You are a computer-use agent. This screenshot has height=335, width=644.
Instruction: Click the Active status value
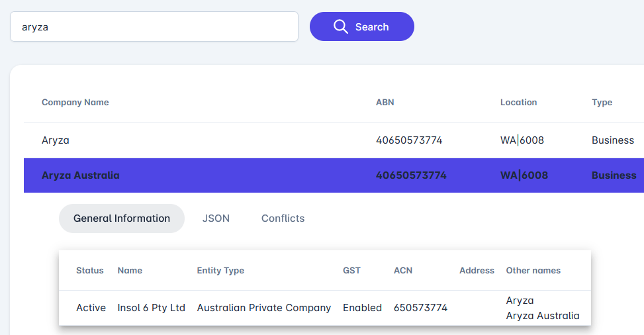(x=91, y=308)
